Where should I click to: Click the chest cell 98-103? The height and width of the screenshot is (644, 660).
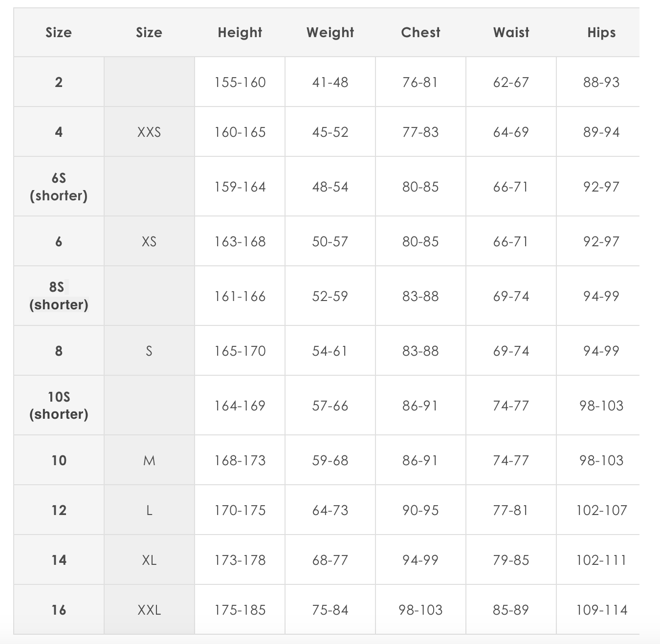click(420, 610)
